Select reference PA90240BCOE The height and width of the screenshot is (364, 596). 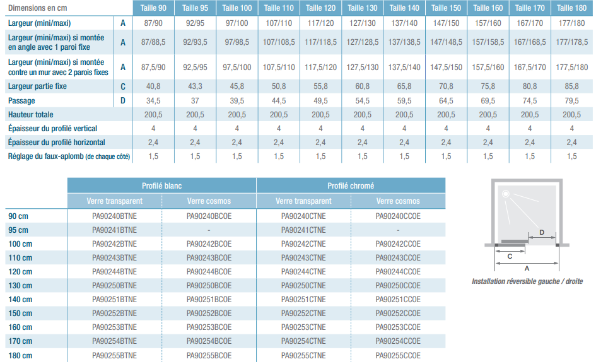point(209,216)
